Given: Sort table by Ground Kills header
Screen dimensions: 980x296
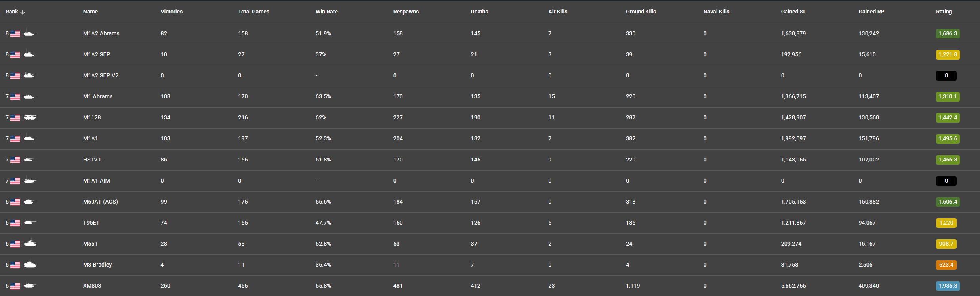Looking at the screenshot, I should pyautogui.click(x=641, y=12).
